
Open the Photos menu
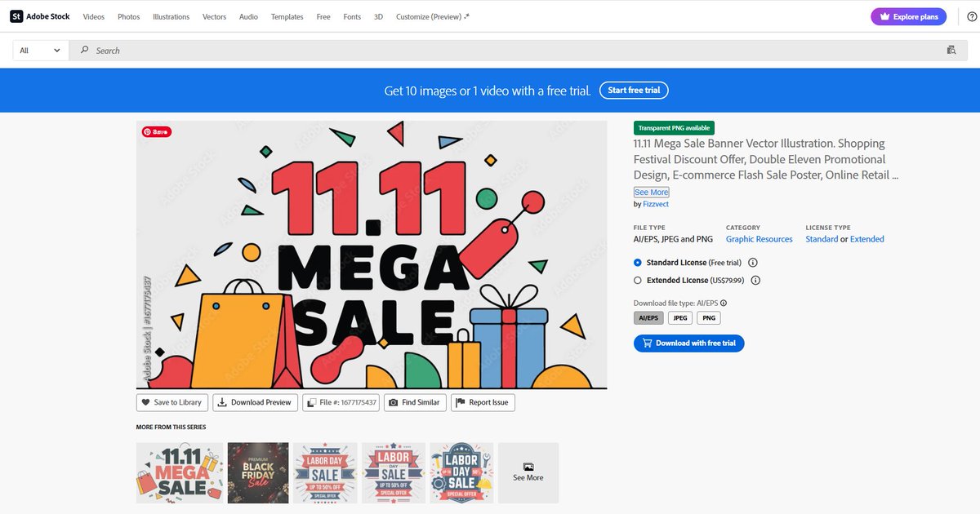[x=129, y=16]
